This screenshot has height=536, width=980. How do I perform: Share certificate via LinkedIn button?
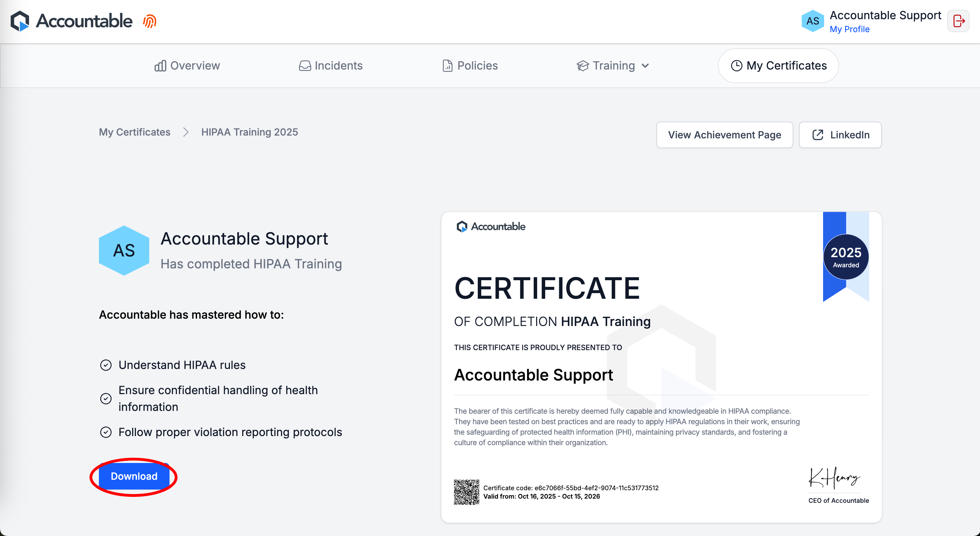840,135
